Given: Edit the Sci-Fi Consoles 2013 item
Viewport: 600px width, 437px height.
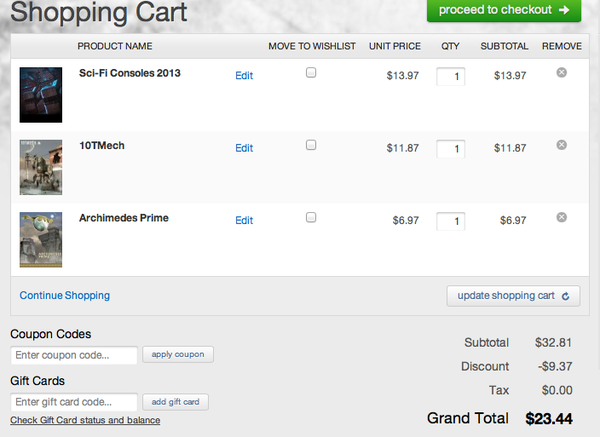Looking at the screenshot, I should [244, 75].
